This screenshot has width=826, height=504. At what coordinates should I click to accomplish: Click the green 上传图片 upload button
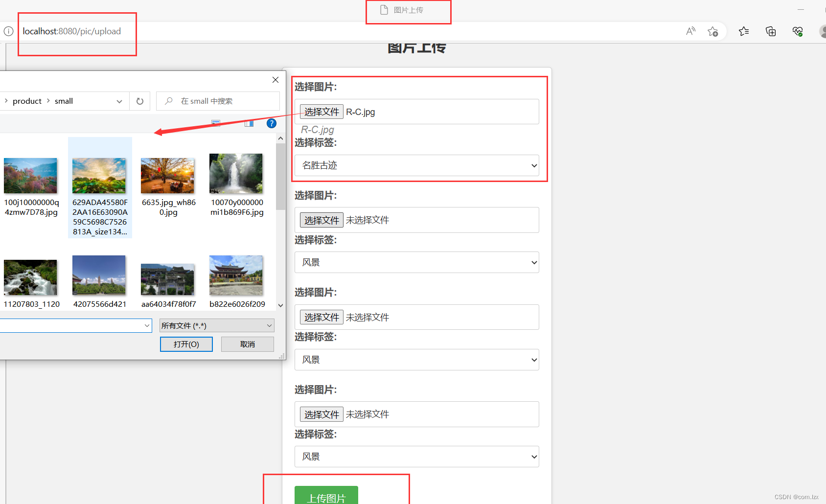click(x=326, y=497)
